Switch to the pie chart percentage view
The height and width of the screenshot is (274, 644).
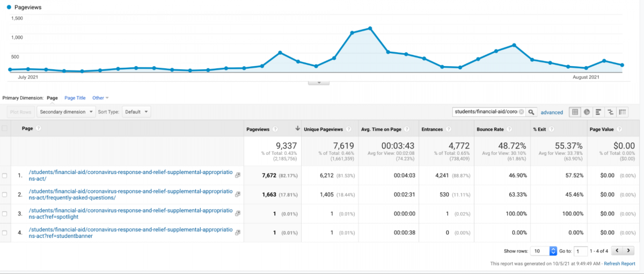tap(587, 112)
